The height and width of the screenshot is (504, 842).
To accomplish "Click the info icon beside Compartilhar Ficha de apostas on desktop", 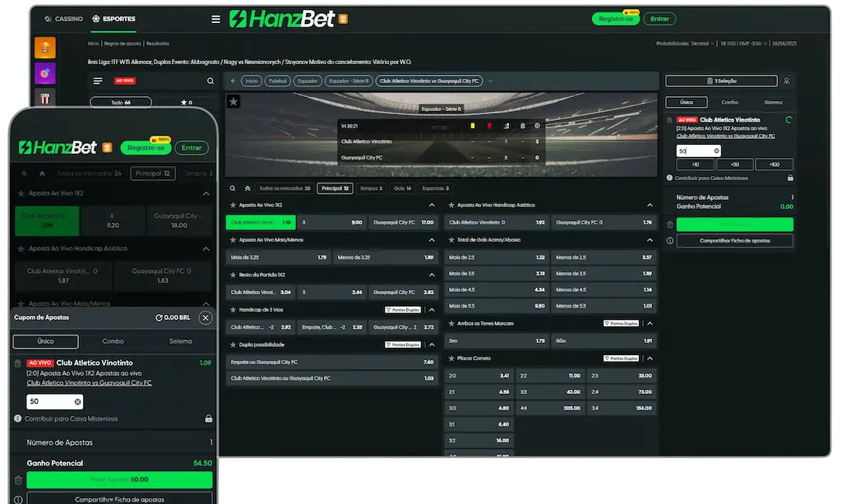I will pos(669,241).
